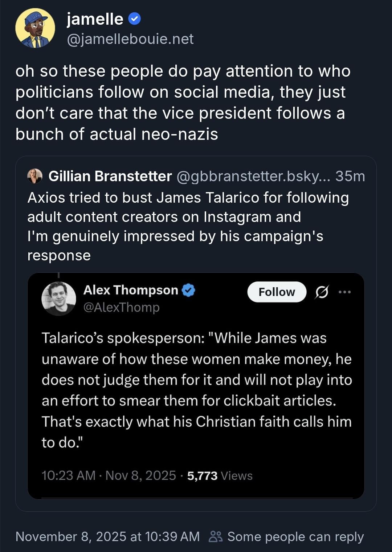Click the "Some people can reply" label
Viewport: 392px width, 552px height.
[x=295, y=536]
